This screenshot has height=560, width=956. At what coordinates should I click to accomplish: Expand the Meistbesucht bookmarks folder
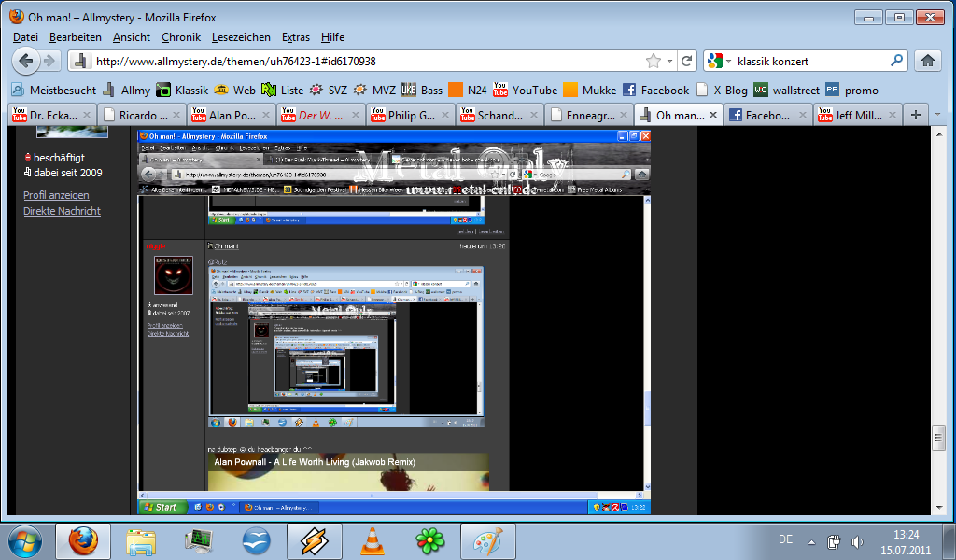(x=53, y=91)
